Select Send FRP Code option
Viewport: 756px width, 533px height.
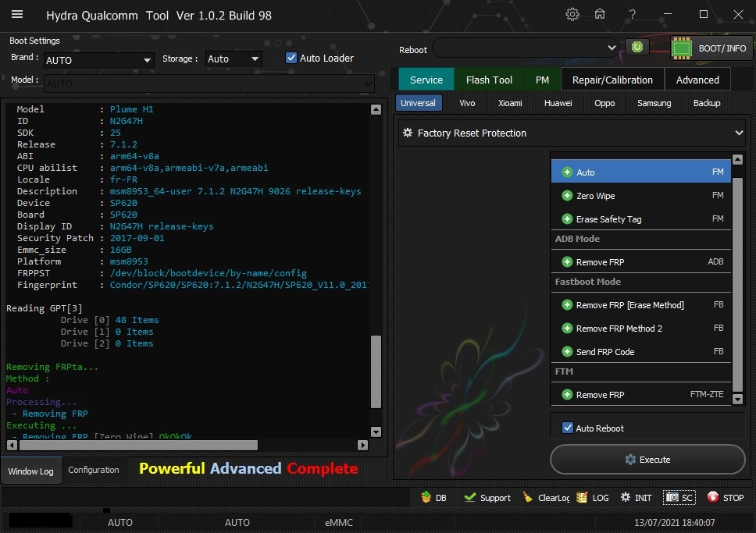(640, 352)
